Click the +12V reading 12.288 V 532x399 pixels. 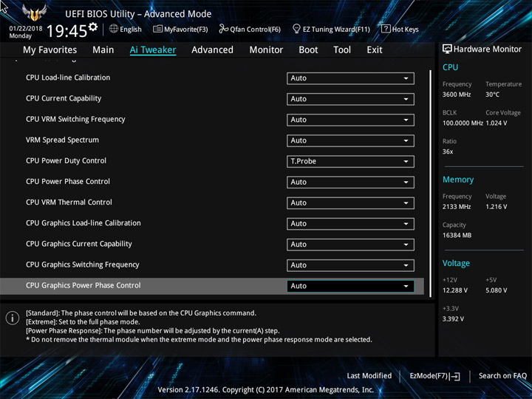455,290
